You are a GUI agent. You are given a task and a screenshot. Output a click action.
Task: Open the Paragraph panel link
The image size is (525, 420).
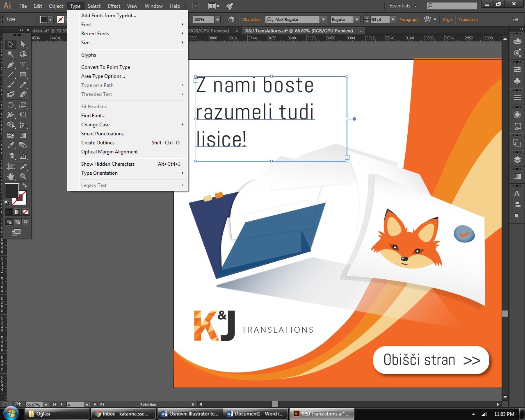click(x=409, y=19)
